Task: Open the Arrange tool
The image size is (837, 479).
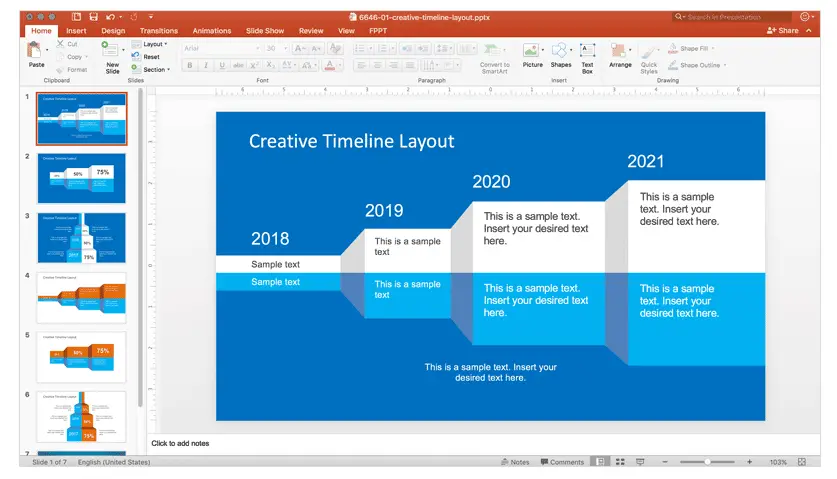Action: (x=620, y=56)
